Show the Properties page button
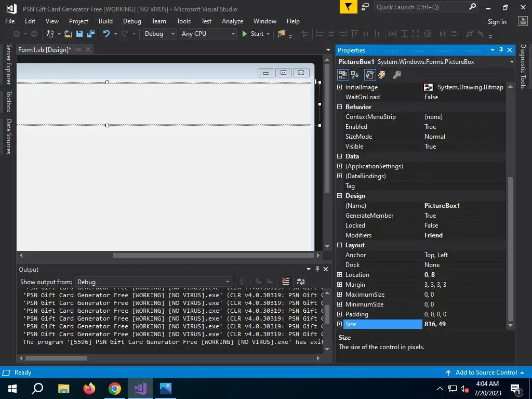Image resolution: width=532 pixels, height=399 pixels. (x=369, y=75)
